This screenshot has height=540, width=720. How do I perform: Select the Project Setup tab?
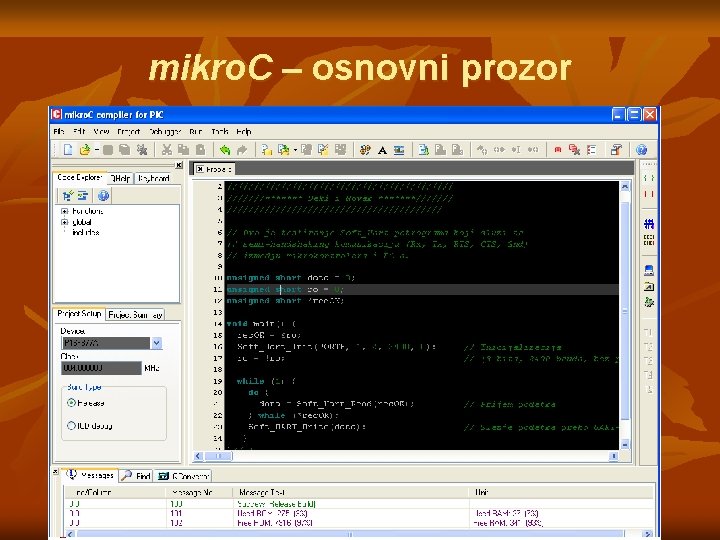[79, 314]
